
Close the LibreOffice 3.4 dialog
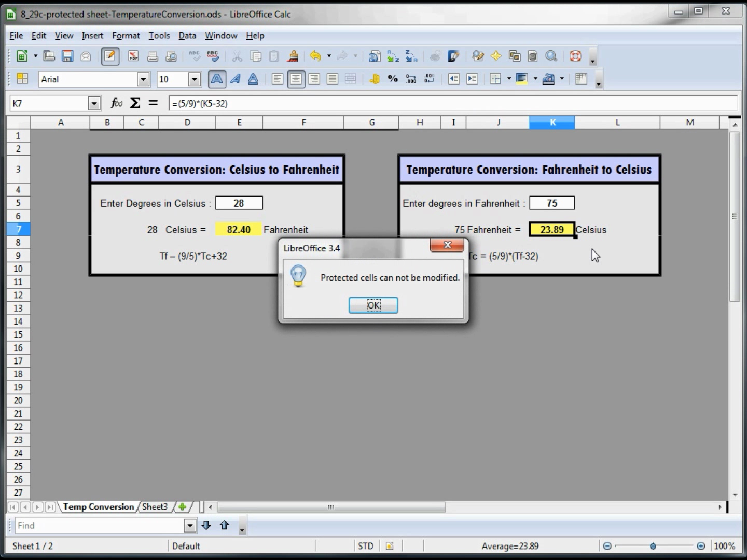pyautogui.click(x=447, y=245)
